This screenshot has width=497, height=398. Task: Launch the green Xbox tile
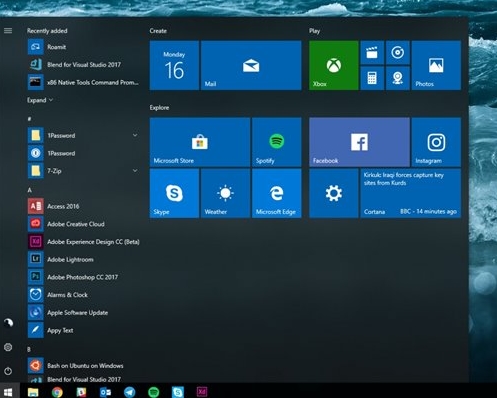(x=334, y=65)
